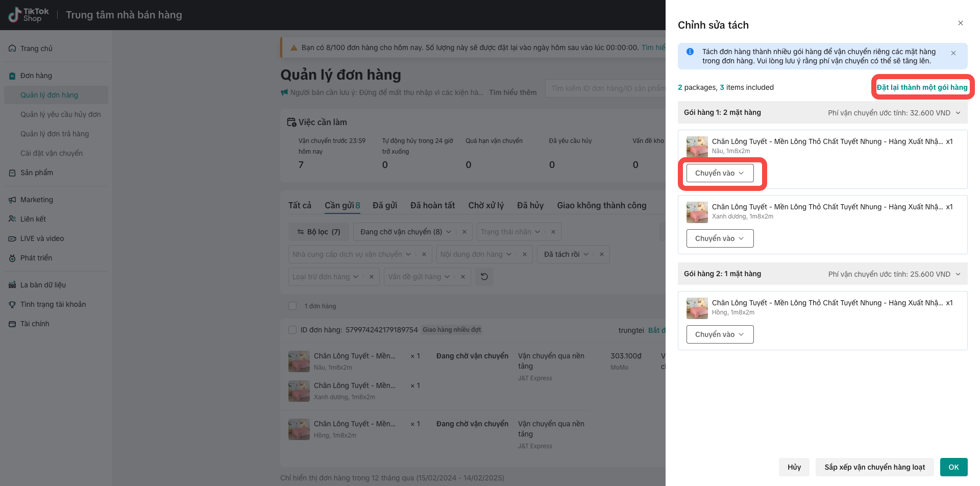Screen dimensions: 980x486
Task: Open Chuyển vào dropdown for Nâu item
Action: (x=720, y=173)
